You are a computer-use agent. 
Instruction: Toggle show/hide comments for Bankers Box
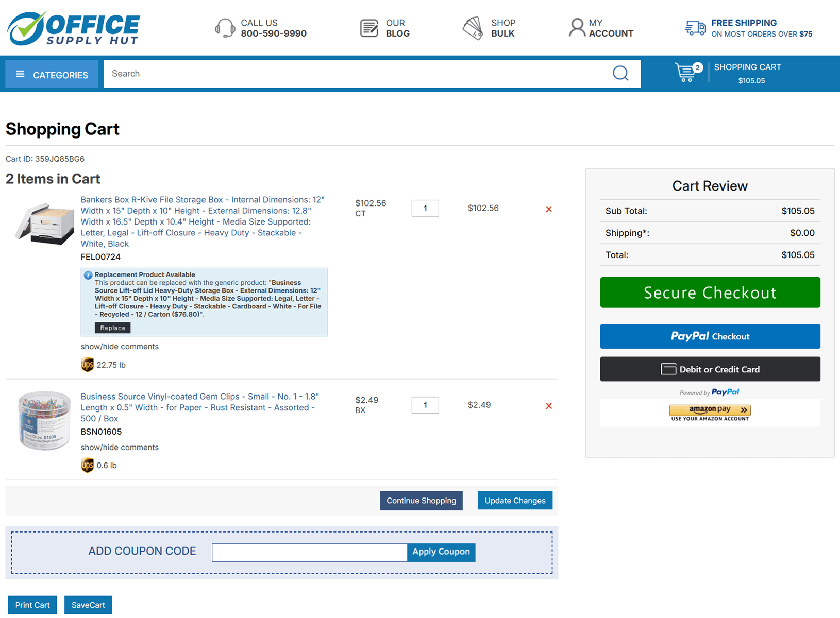120,347
